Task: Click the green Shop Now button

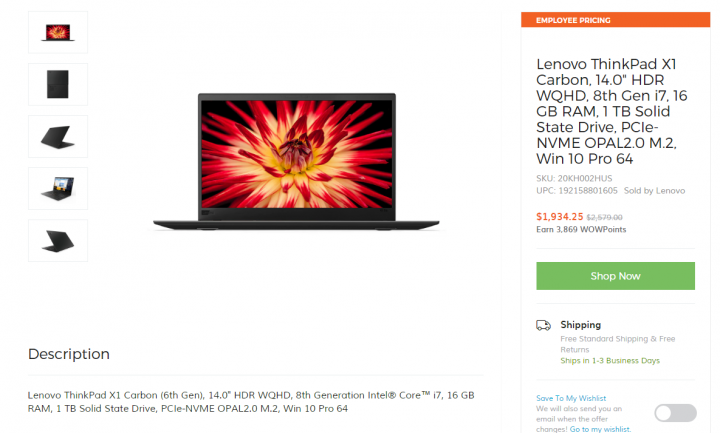Action: pos(615,276)
